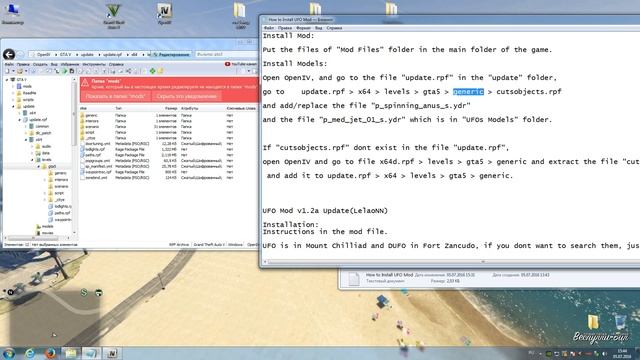Viewport: 640px width, 360px height.
Task: Click GTA V in the OpenIV breadcrumb
Action: [x=65, y=54]
